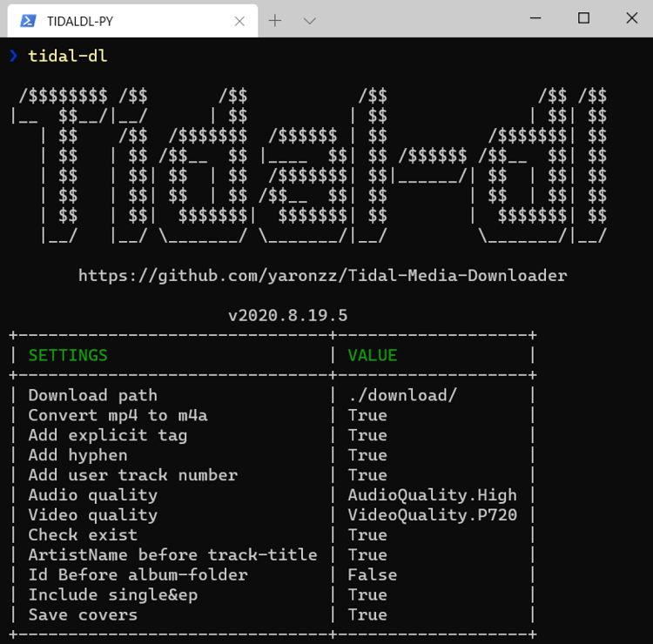Minimize the terminal window
Image resolution: width=653 pixels, height=644 pixels.
[x=535, y=18]
